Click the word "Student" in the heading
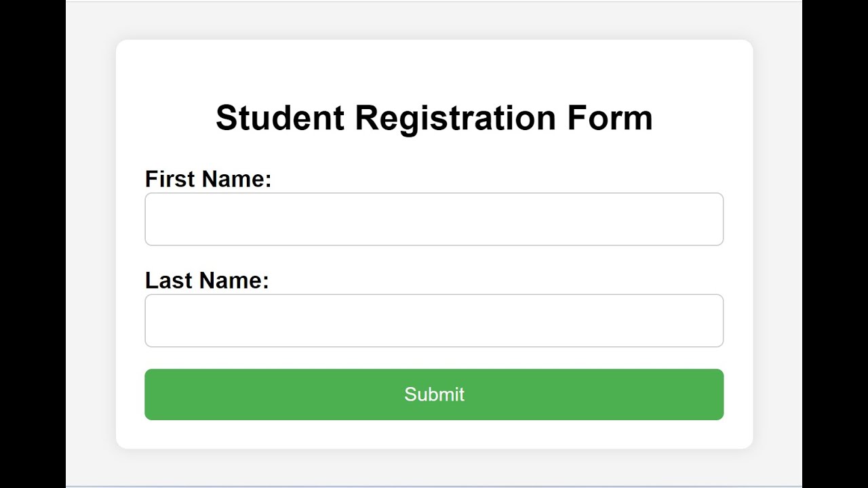This screenshot has height=488, width=868. pyautogui.click(x=280, y=117)
